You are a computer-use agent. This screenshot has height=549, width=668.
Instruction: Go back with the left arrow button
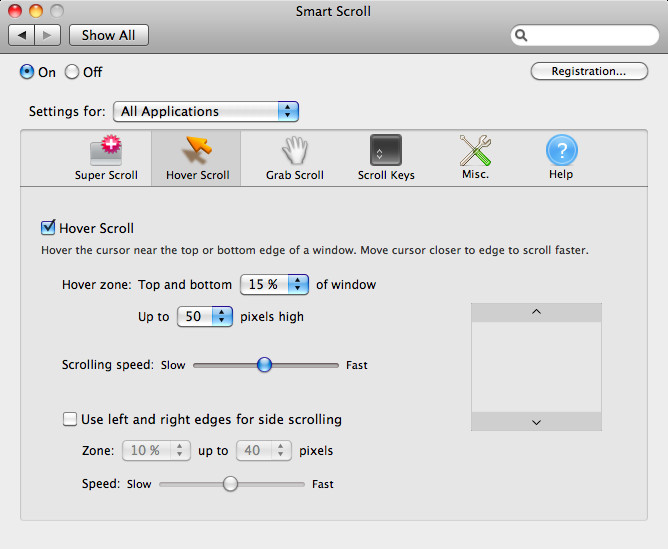click(x=22, y=35)
